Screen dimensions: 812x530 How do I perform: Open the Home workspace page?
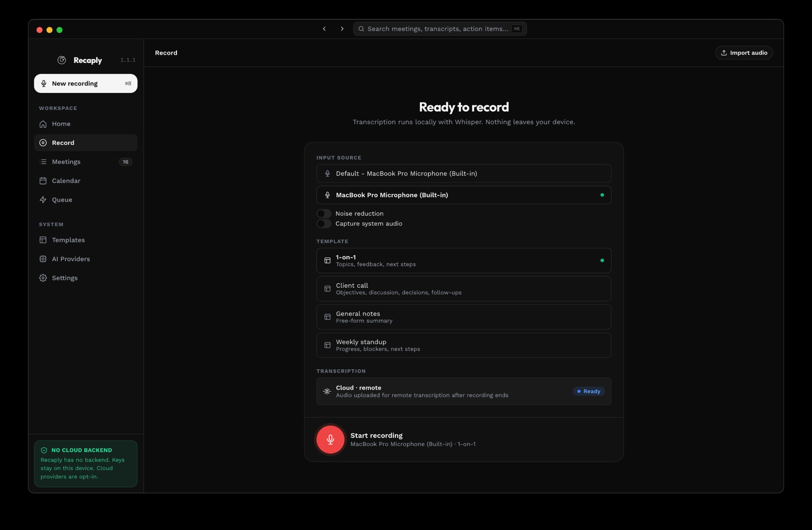(86, 124)
